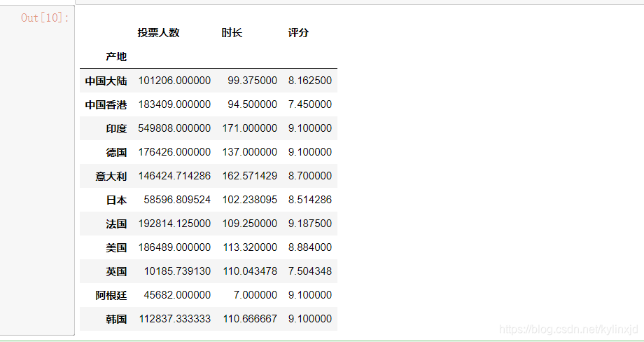Screen dimensions: 644x342
Task: Click the duration value 109.250000
Action: 250,224
